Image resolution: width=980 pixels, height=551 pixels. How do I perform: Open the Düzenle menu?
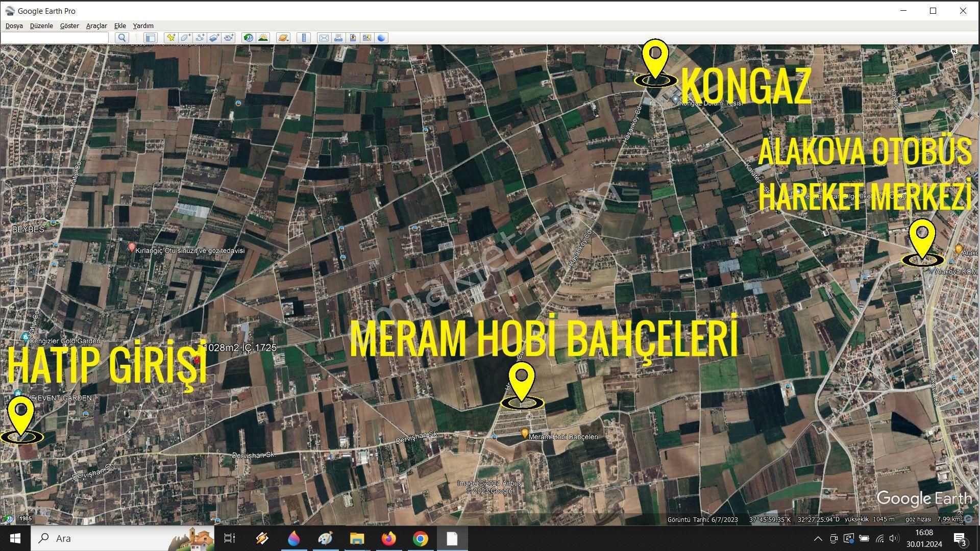click(41, 26)
